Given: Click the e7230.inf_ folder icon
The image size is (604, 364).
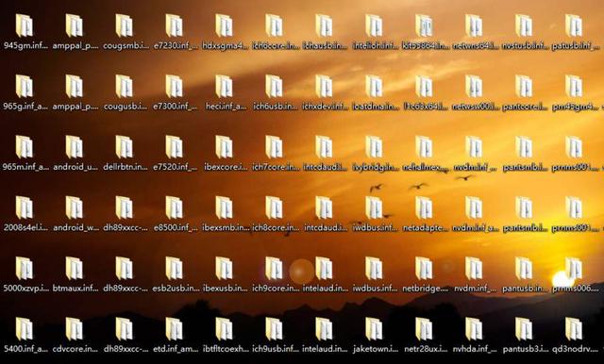Looking at the screenshot, I should pyautogui.click(x=174, y=25).
